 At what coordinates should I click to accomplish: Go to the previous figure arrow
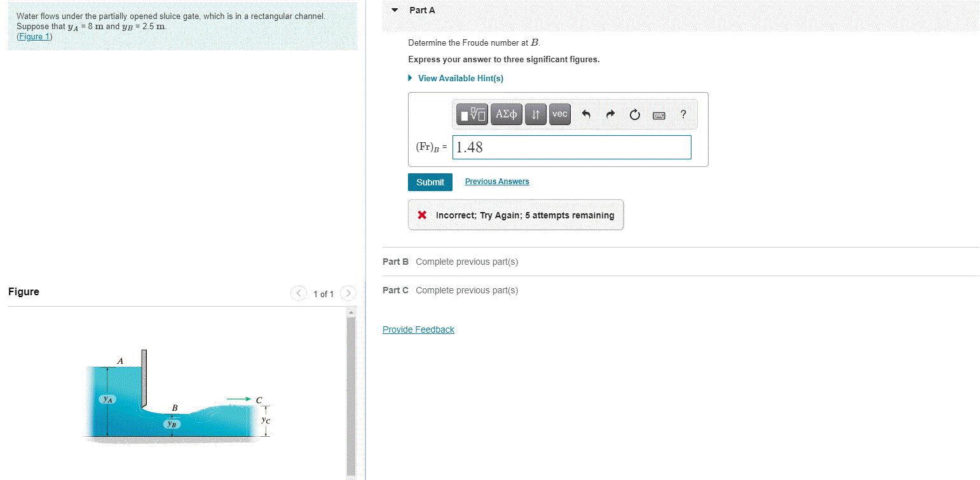(299, 293)
